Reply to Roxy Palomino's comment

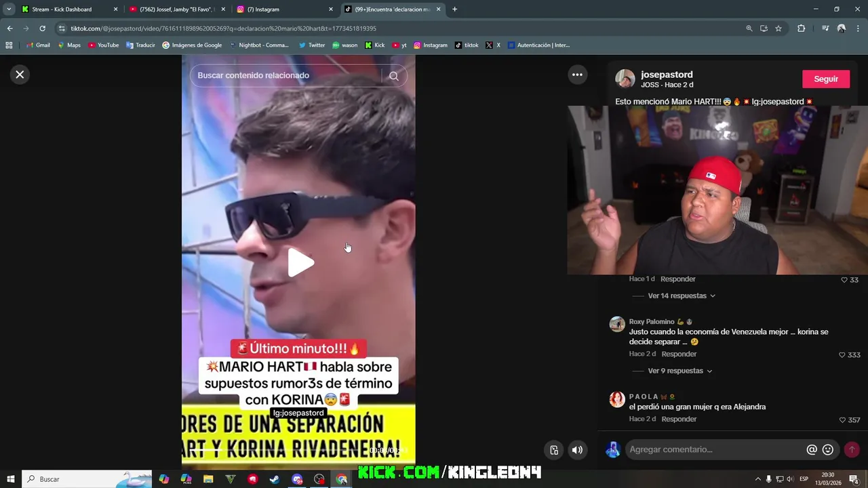679,354
